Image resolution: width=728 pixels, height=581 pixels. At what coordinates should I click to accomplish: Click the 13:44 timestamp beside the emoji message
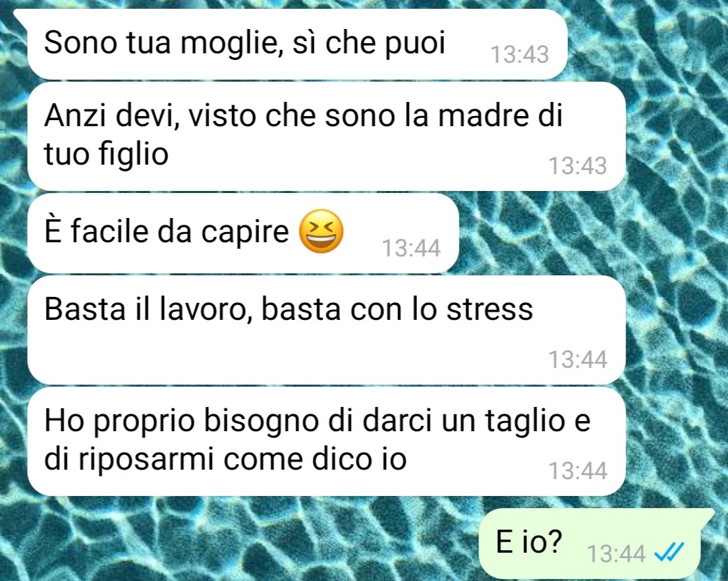tap(411, 248)
